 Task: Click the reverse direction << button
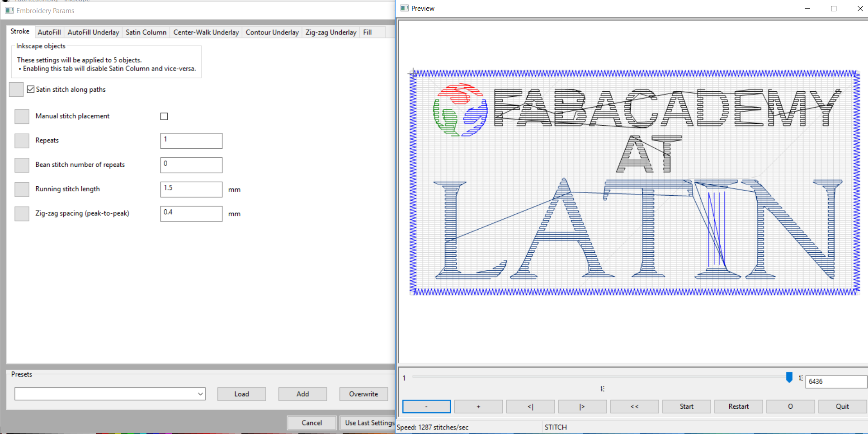(x=634, y=406)
